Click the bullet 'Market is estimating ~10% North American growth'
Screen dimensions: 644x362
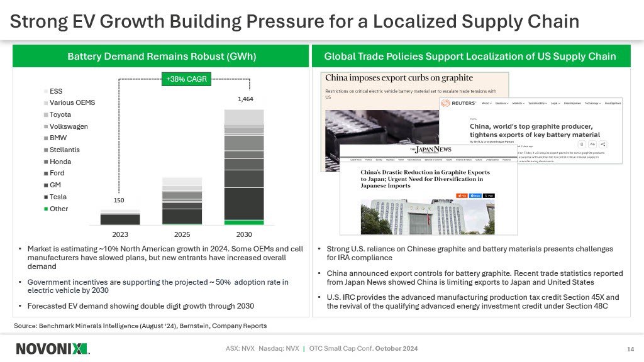[165, 257]
